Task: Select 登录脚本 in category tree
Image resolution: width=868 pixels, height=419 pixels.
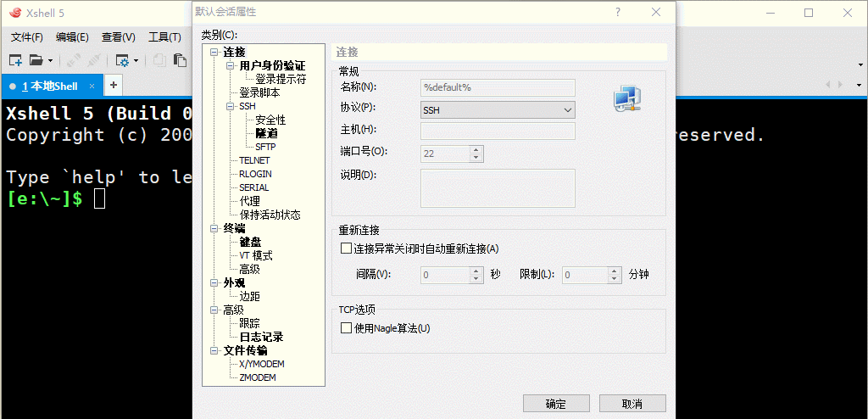Action: coord(259,92)
